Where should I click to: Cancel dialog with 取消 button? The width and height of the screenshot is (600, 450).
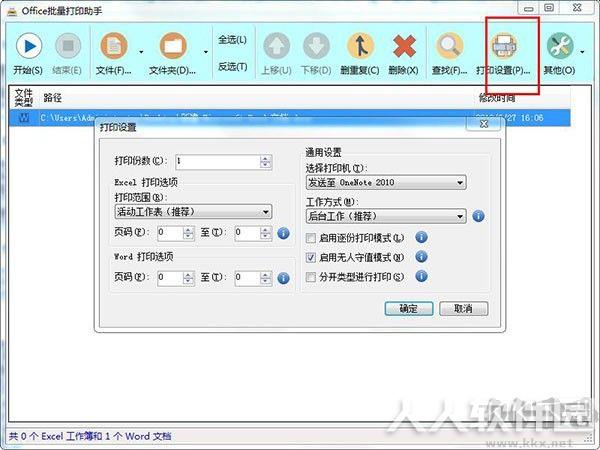pos(463,308)
